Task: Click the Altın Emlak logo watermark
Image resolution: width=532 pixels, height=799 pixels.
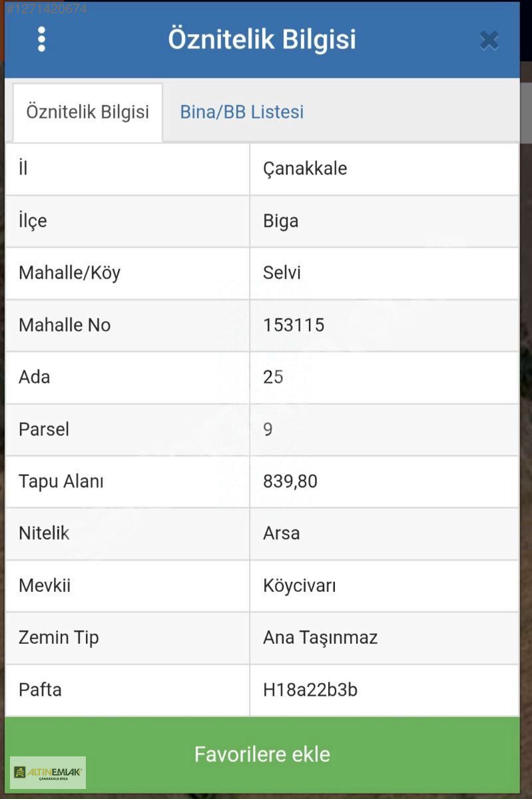Action: click(48, 772)
